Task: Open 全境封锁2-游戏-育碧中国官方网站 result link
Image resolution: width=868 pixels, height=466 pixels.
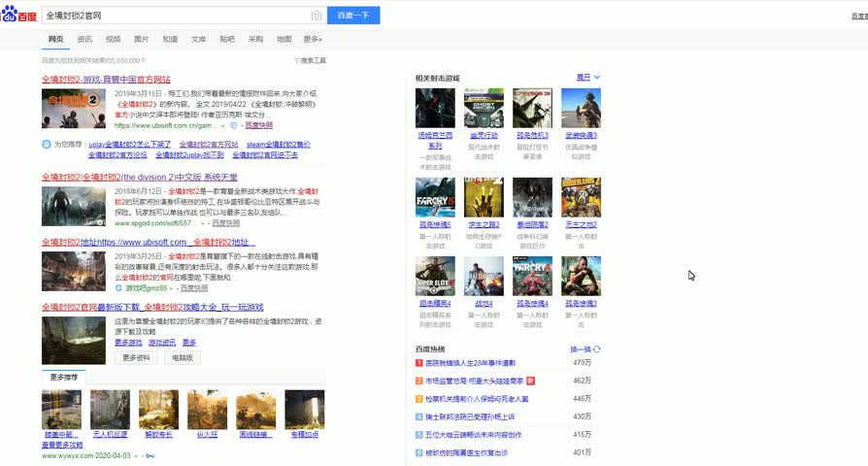Action: coord(106,79)
